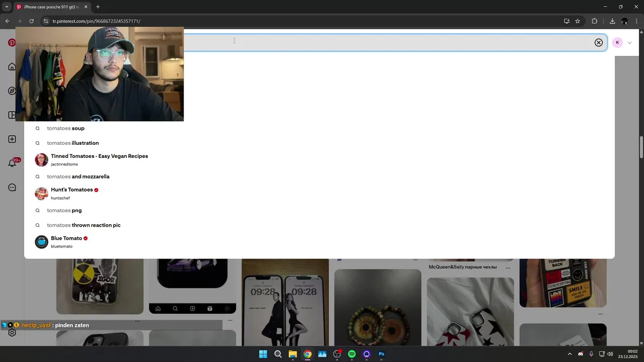Select suggestion 'tomatoes soup'
644x362 pixels.
[x=65, y=128]
